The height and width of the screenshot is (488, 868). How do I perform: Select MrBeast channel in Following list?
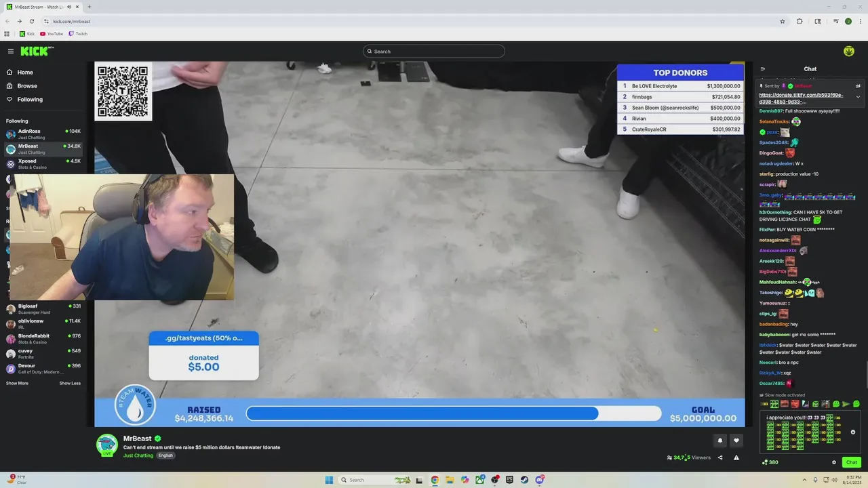point(43,149)
